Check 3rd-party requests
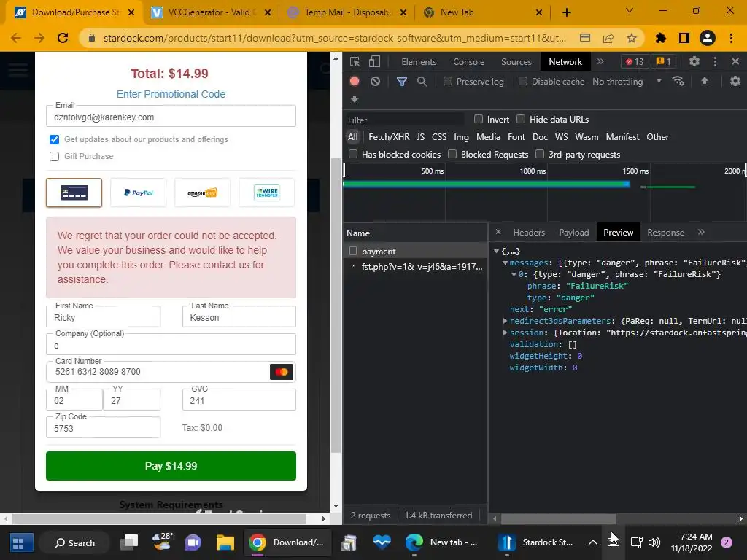Viewport: 747px width, 560px height. pyautogui.click(x=540, y=155)
